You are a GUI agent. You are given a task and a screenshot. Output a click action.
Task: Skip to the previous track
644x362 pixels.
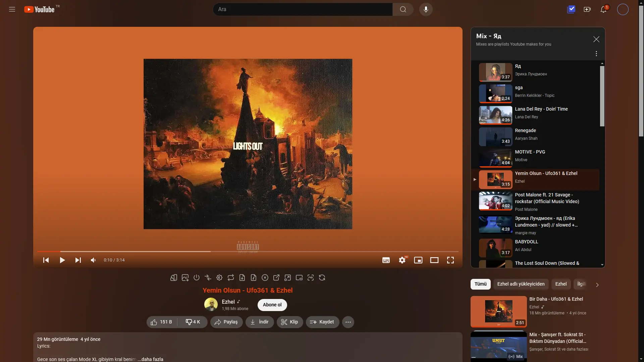click(46, 260)
